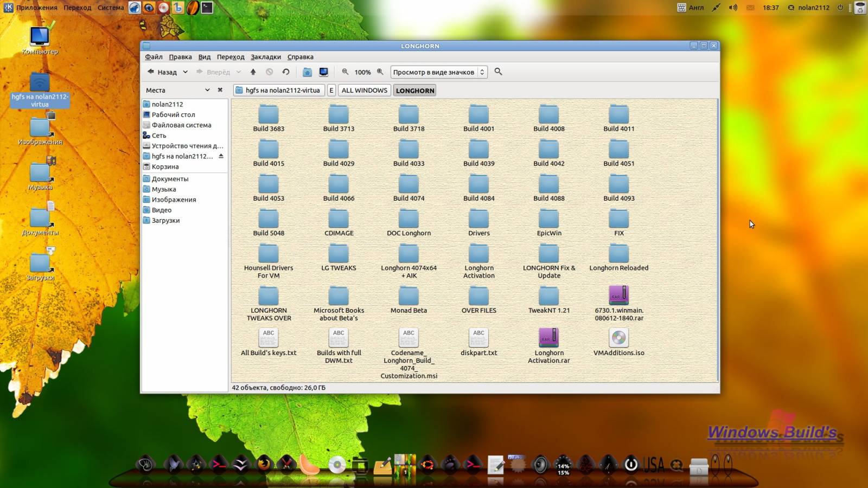Select All Build's keys.txt file
Image resolution: width=868 pixels, height=488 pixels.
(x=269, y=342)
